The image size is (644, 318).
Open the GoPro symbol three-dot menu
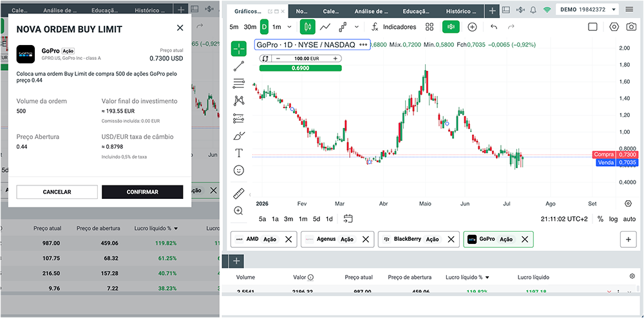point(363,44)
